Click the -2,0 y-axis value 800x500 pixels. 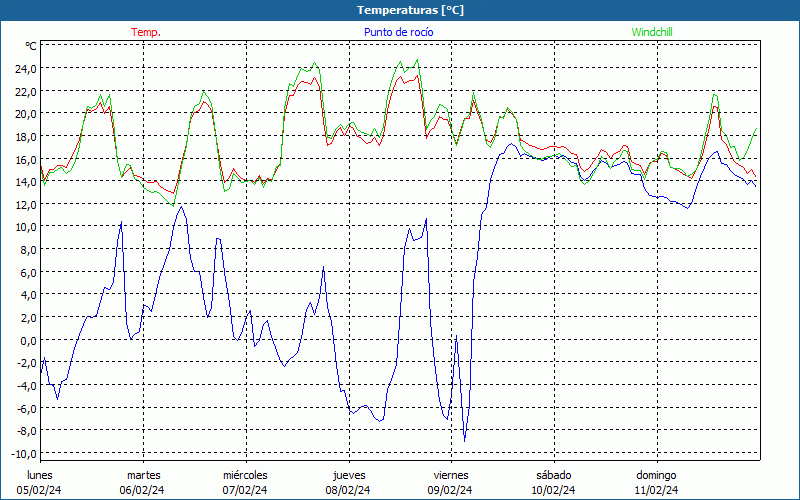click(27, 363)
